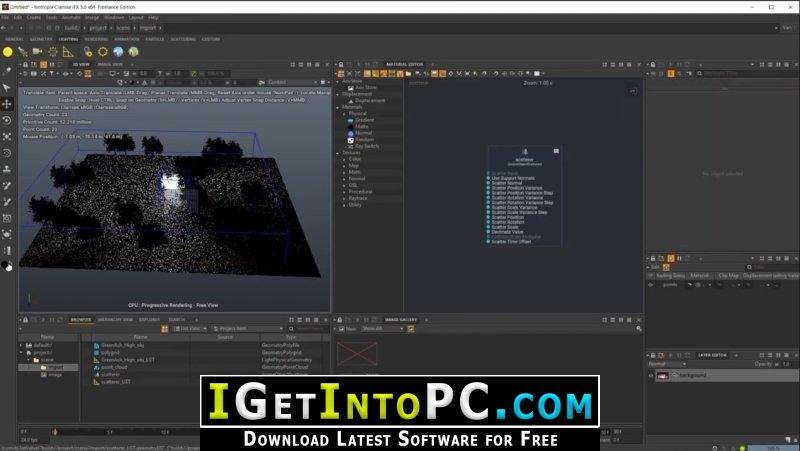
Task: Click the timeline current frame marker
Action: (x=55, y=432)
